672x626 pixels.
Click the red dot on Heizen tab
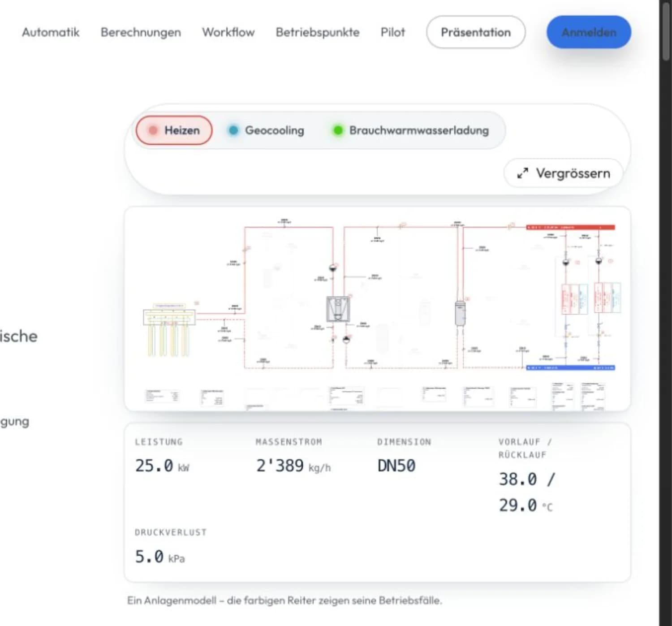point(153,130)
